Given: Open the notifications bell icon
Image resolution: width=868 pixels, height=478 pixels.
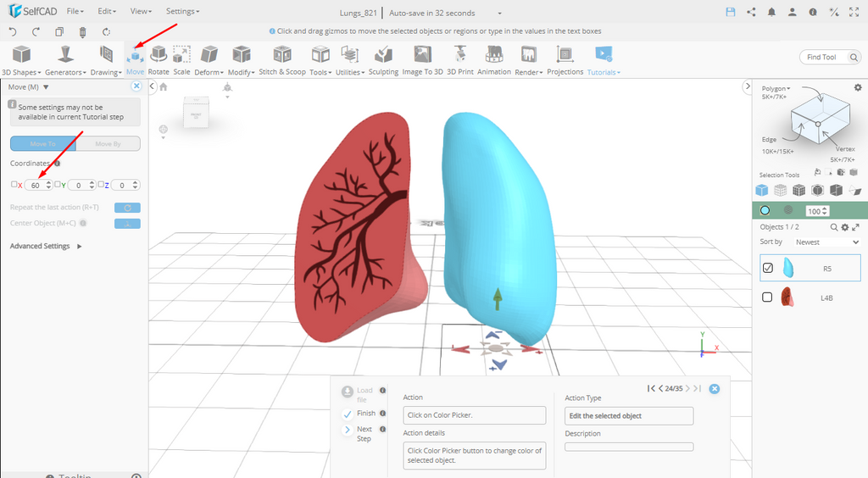Looking at the screenshot, I should pos(771,12).
